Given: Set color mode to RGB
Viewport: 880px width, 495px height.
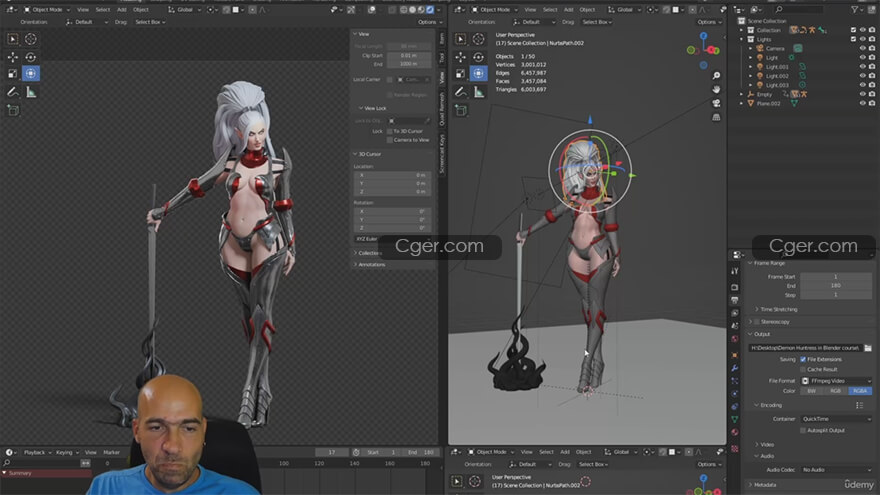Looking at the screenshot, I should click(x=836, y=391).
